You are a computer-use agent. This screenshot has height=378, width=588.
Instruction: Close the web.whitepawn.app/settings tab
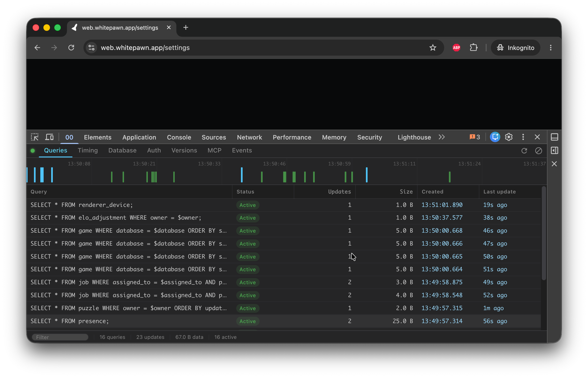(169, 28)
